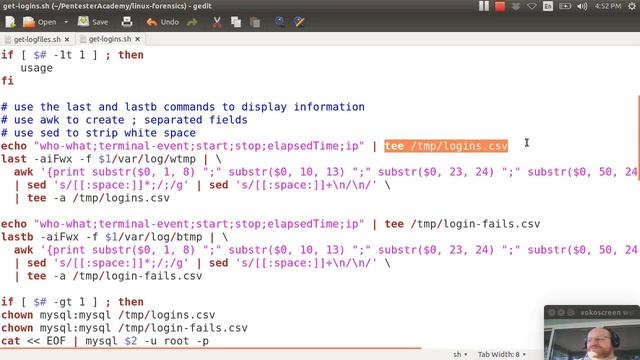This screenshot has width=640, height=360.
Task: Click the vokoscreen window title bar
Action: (x=592, y=312)
